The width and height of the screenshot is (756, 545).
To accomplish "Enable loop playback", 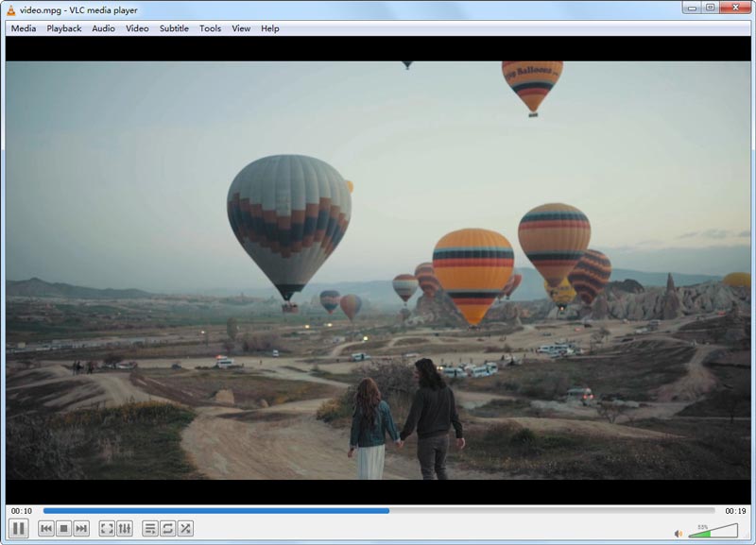I will [x=167, y=529].
